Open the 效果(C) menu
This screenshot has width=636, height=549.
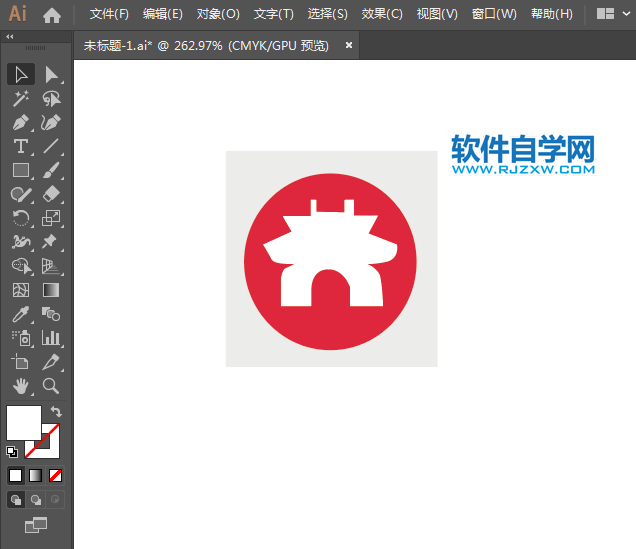click(382, 14)
